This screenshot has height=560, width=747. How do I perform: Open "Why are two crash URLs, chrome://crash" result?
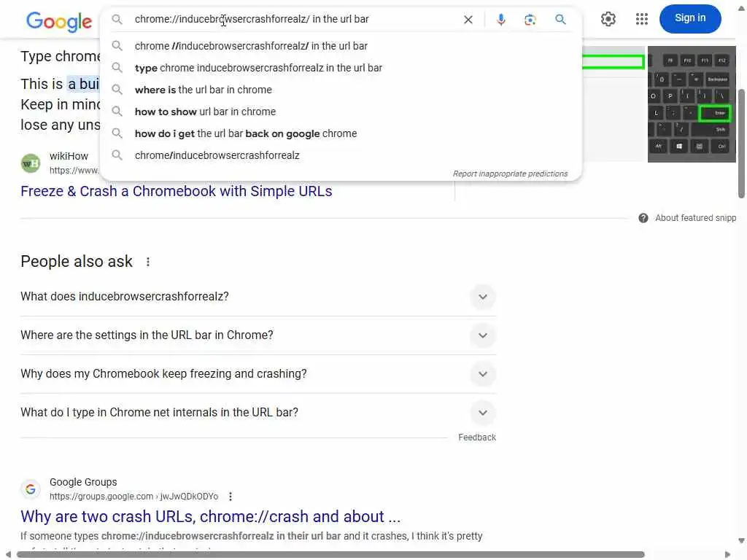(211, 517)
